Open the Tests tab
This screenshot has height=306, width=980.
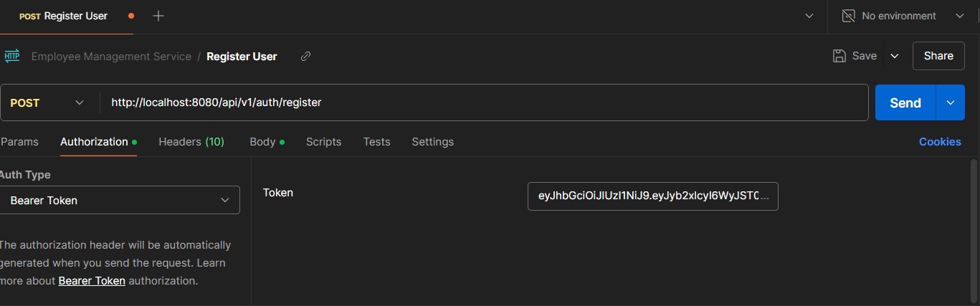(x=376, y=142)
